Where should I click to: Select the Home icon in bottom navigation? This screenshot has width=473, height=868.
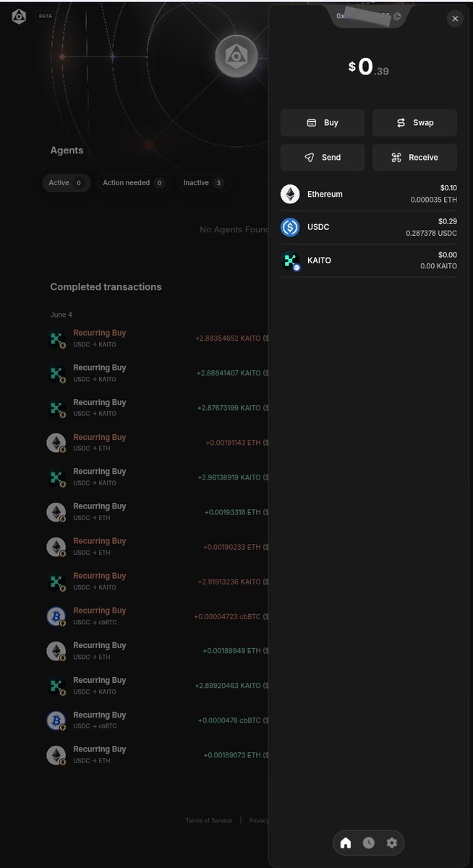pos(346,843)
